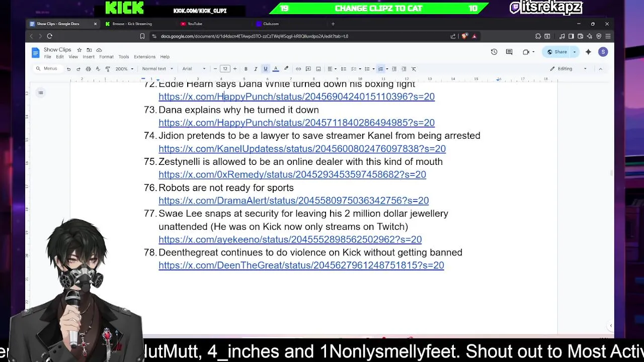Open the Edit menu

click(x=60, y=57)
